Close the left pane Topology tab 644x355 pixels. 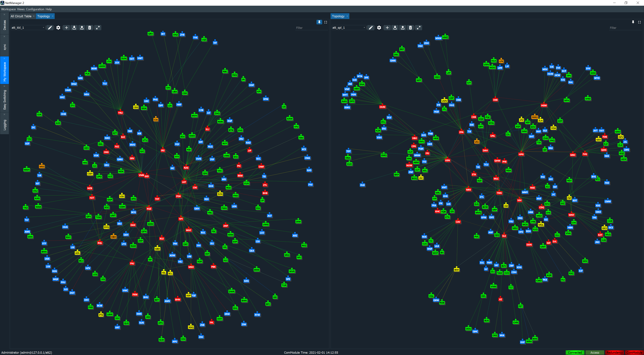pyautogui.click(x=52, y=16)
